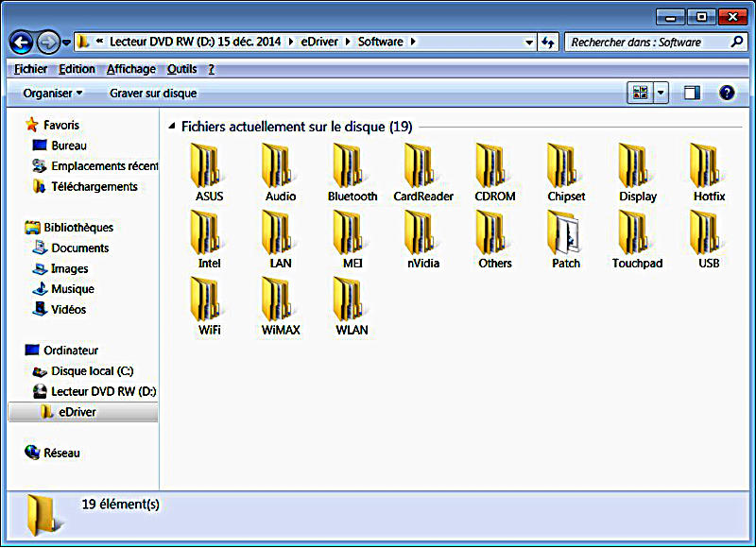Open the Intel folder
Image resolution: width=756 pixels, height=548 pixels.
click(x=209, y=239)
